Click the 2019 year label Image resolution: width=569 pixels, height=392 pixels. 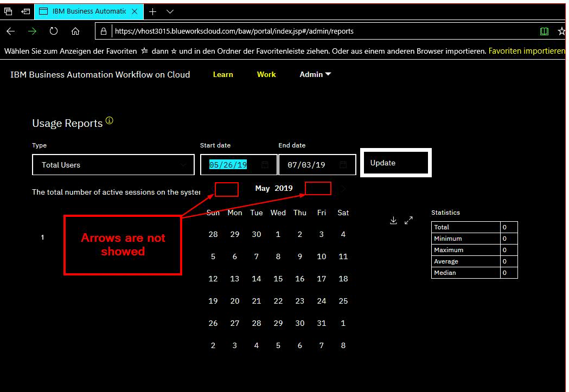click(283, 188)
